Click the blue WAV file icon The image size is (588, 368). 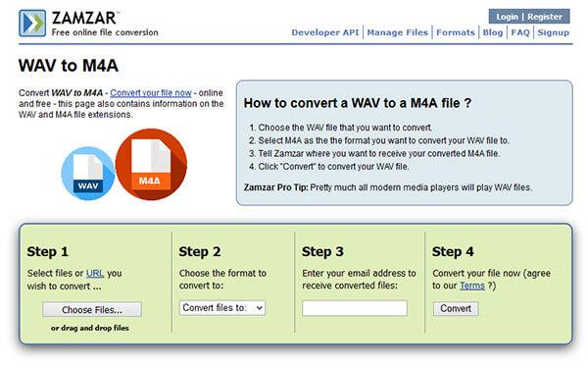[x=88, y=174]
